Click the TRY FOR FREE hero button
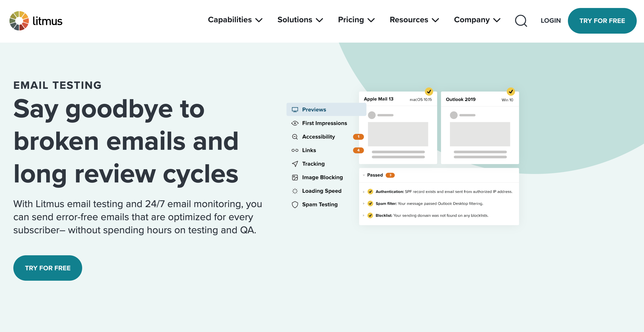Screen dimensions: 644x332 tap(48, 268)
